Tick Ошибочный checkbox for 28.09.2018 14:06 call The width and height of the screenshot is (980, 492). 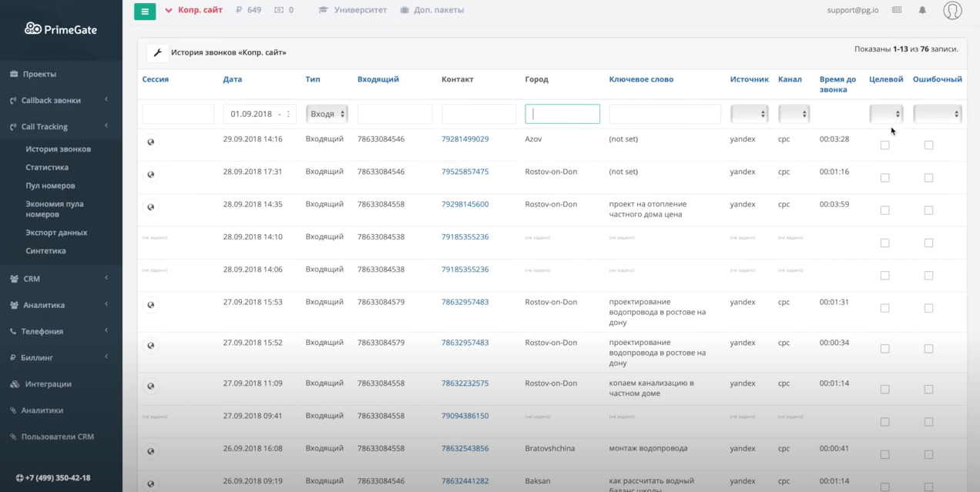click(928, 275)
